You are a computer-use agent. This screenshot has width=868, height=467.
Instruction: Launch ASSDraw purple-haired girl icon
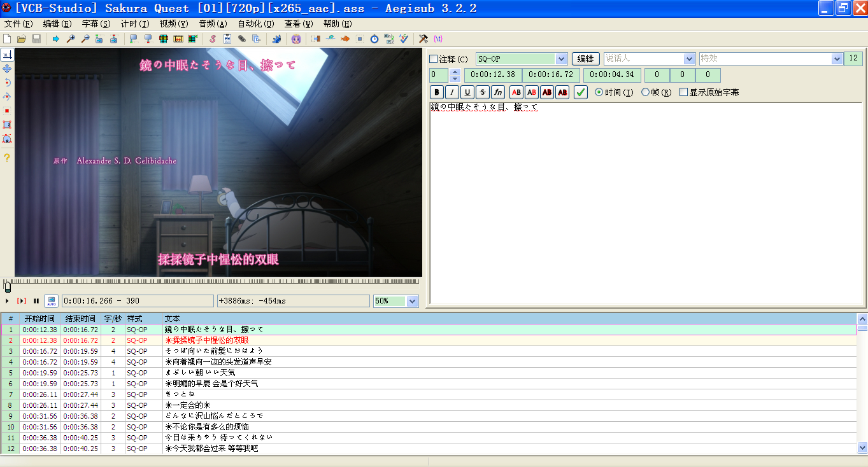(x=296, y=39)
